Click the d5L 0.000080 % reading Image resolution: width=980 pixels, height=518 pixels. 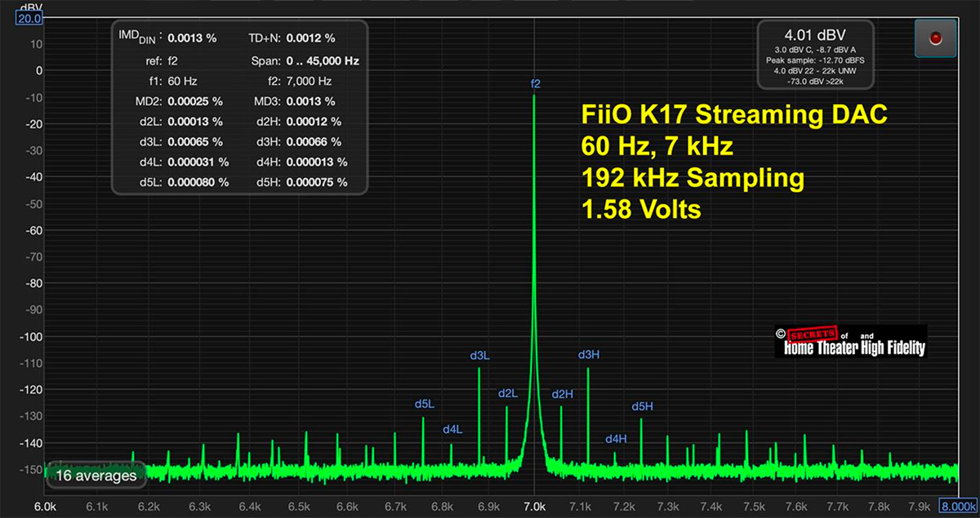(x=198, y=182)
